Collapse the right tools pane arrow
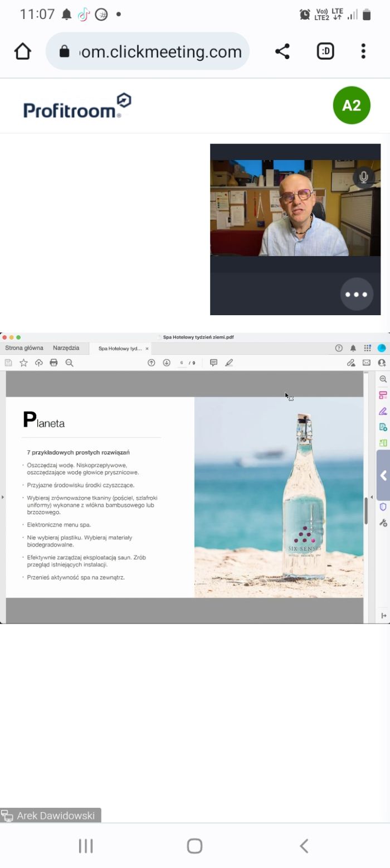The image size is (390, 868). 383,615
